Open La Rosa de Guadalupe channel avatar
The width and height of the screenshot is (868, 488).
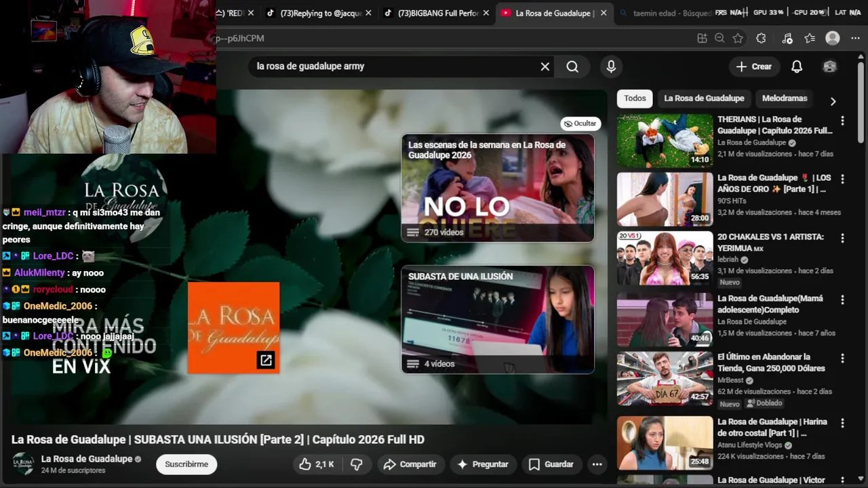[x=23, y=464]
